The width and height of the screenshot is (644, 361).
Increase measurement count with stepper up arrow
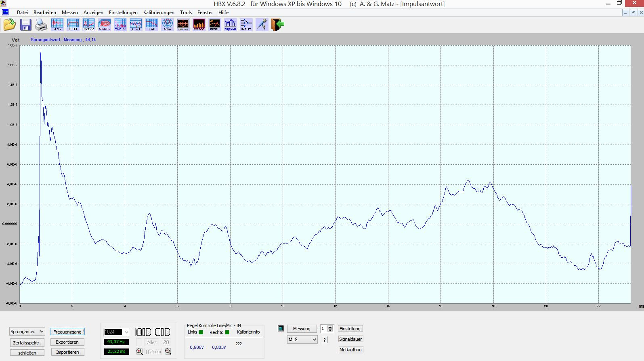pyautogui.click(x=330, y=327)
